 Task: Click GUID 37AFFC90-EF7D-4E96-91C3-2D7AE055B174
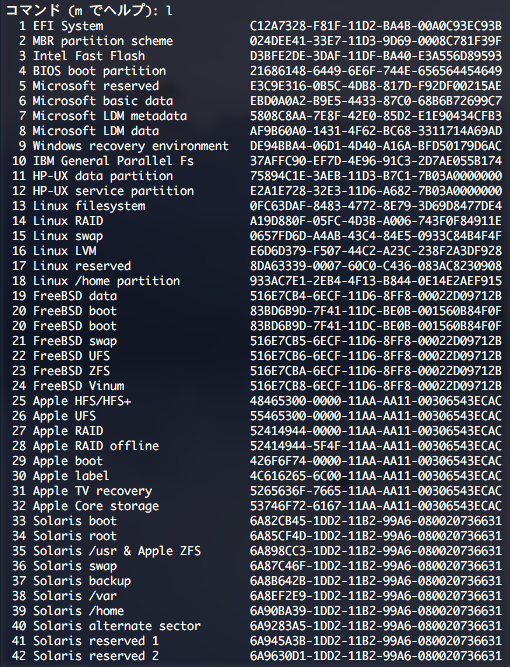pyautogui.click(x=376, y=161)
